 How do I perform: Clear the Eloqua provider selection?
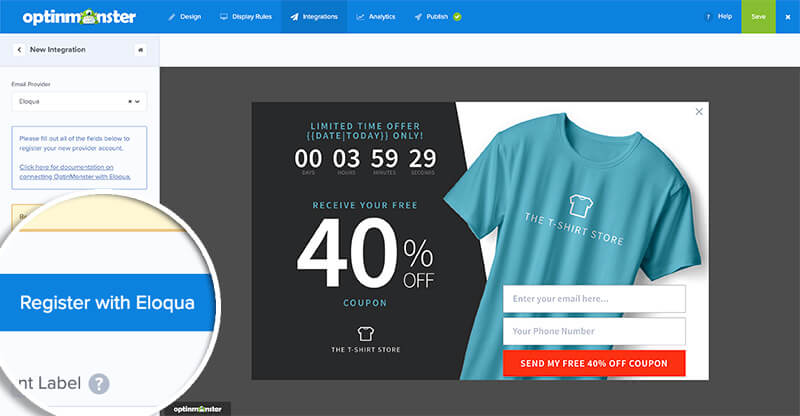click(130, 102)
